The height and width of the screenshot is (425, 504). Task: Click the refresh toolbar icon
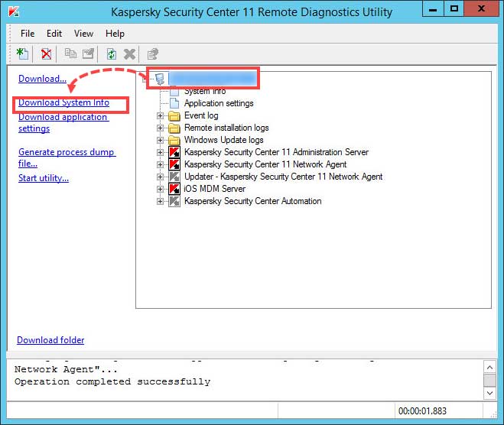point(111,54)
